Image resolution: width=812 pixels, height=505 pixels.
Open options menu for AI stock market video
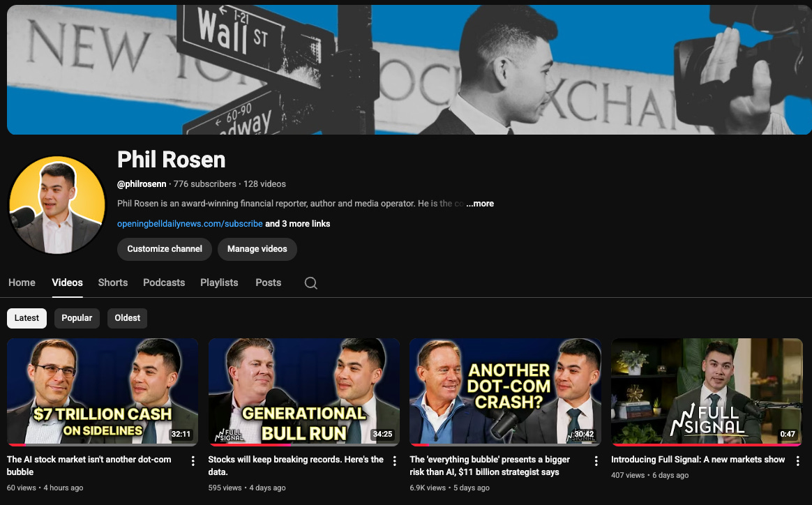click(193, 461)
